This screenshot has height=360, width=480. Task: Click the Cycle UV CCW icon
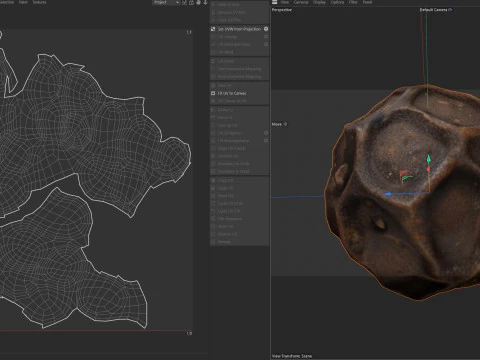(213, 203)
